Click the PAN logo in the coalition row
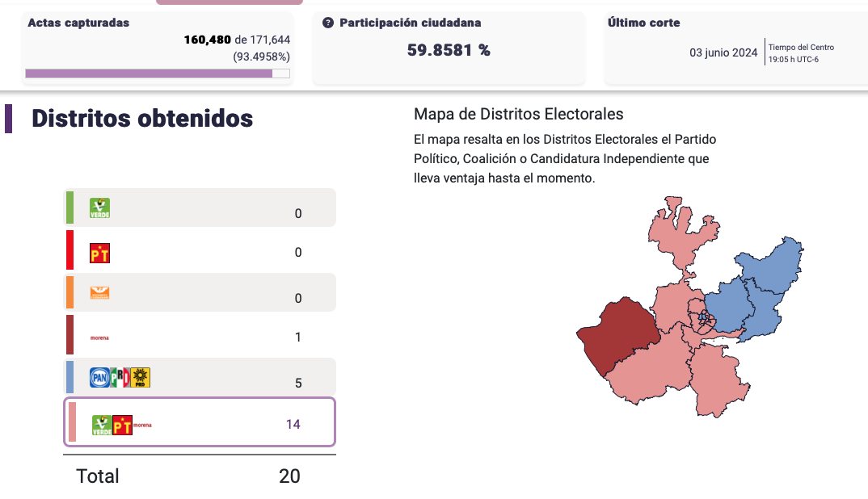This screenshot has height=499, width=868. coord(99,377)
